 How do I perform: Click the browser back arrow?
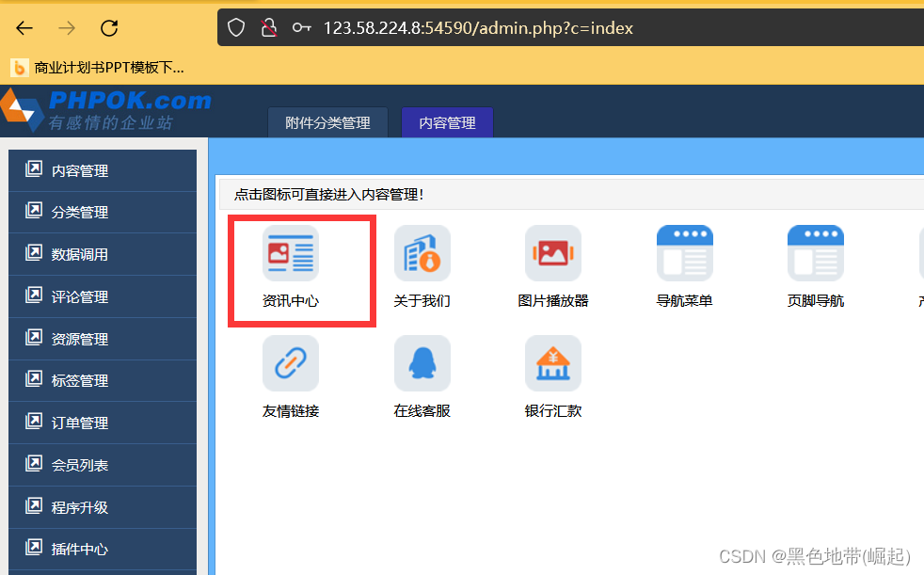click(x=24, y=27)
